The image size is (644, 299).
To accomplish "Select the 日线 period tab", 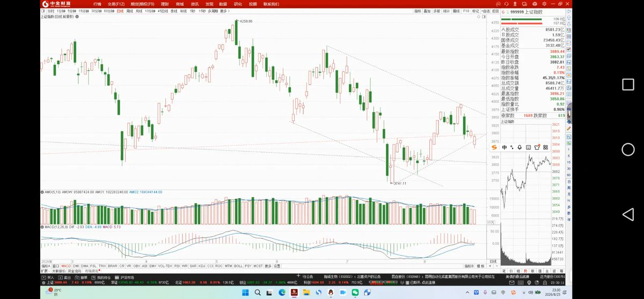I will [120, 11].
